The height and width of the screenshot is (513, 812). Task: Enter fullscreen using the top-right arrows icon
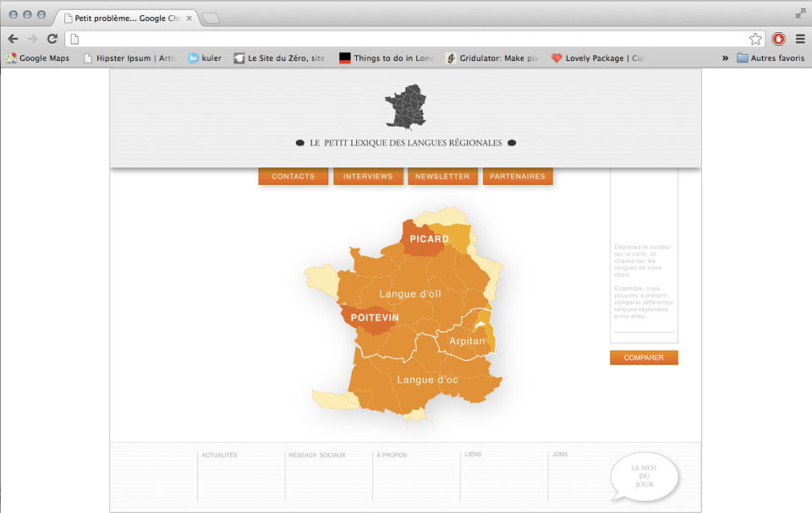coord(801,14)
